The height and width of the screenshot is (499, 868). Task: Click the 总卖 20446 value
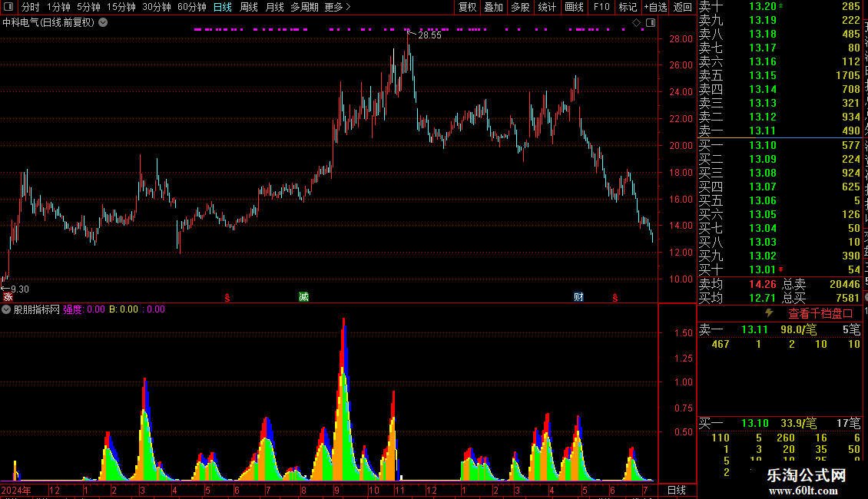point(845,284)
